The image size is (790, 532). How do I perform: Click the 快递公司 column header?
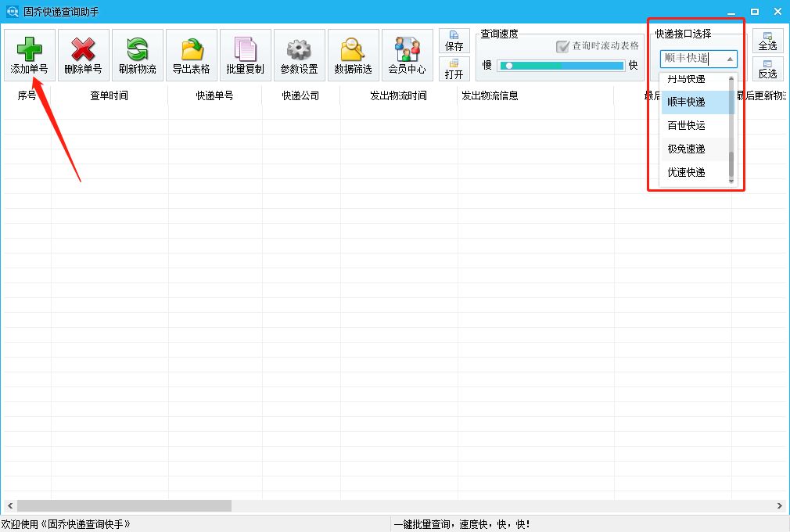click(x=300, y=95)
